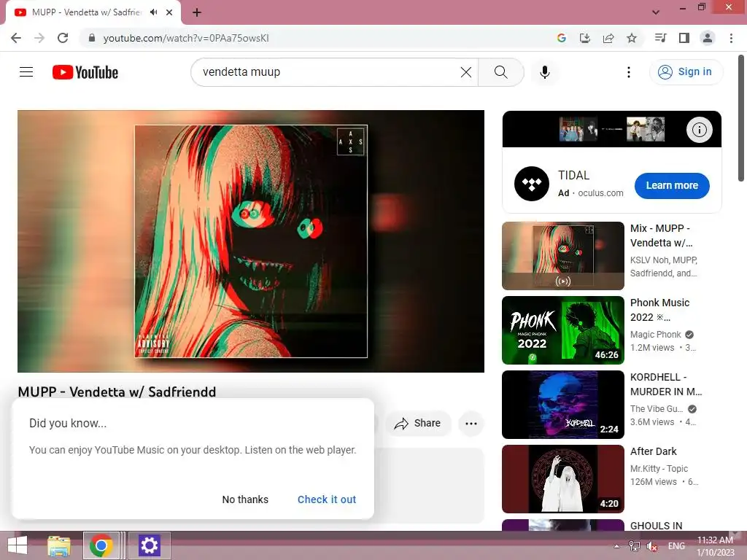Screen dimensions: 747x560
Task: Click network icon in system tray
Action: 635,545
